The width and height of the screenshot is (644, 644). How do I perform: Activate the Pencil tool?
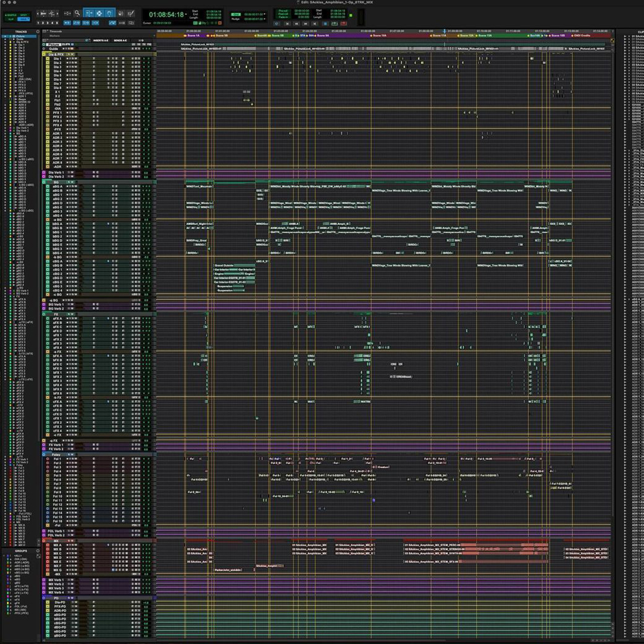(x=130, y=13)
